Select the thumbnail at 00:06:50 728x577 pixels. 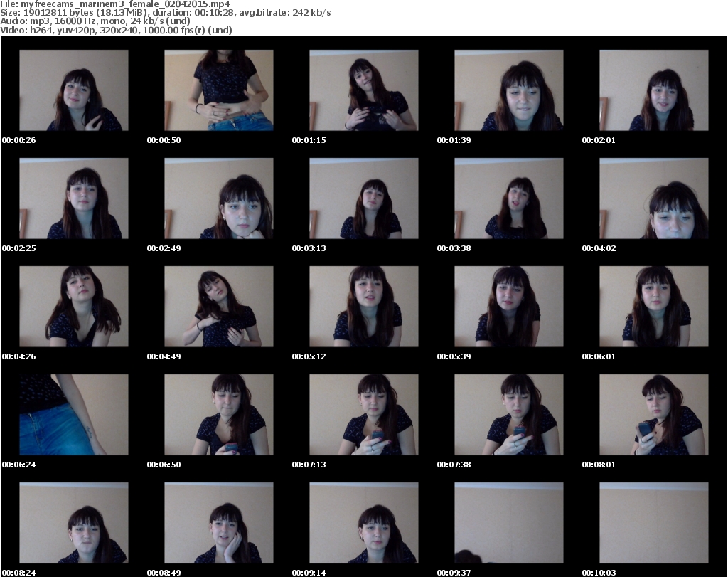(x=219, y=415)
